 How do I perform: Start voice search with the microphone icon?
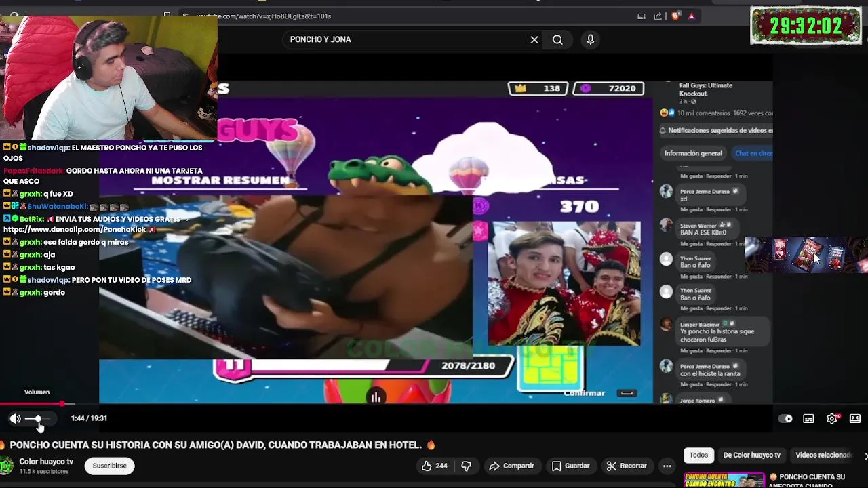[x=591, y=39]
